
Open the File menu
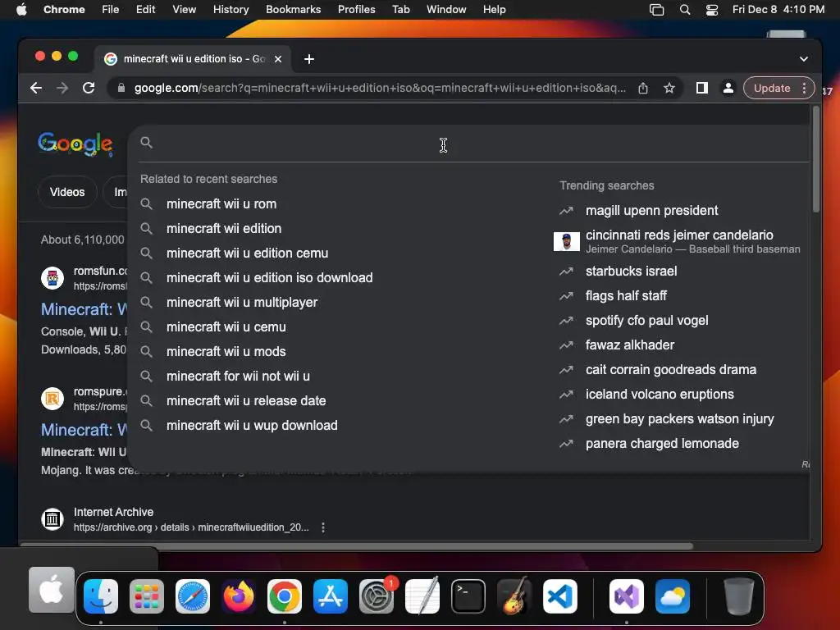click(111, 10)
